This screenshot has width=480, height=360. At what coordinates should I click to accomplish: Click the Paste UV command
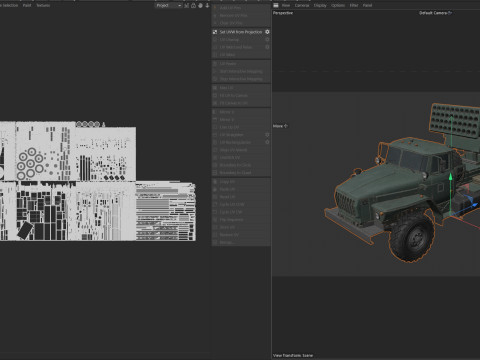coord(241,189)
